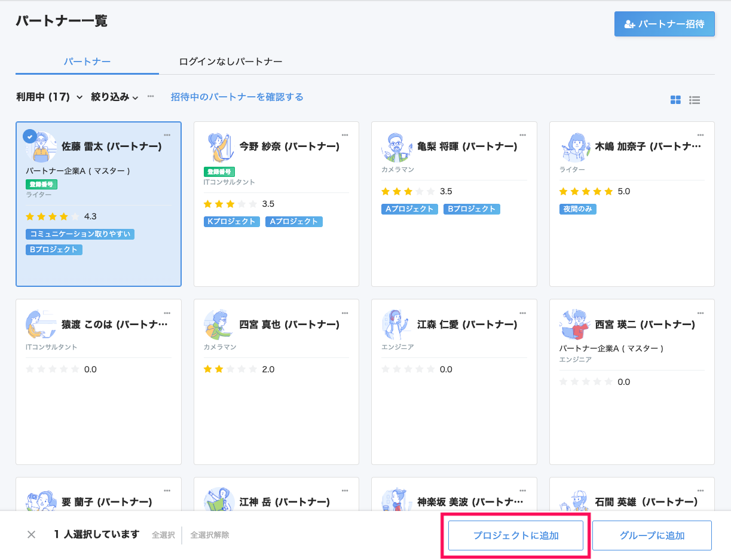Choose 全選択 to select all partners
This screenshot has height=560, width=731.
click(163, 535)
